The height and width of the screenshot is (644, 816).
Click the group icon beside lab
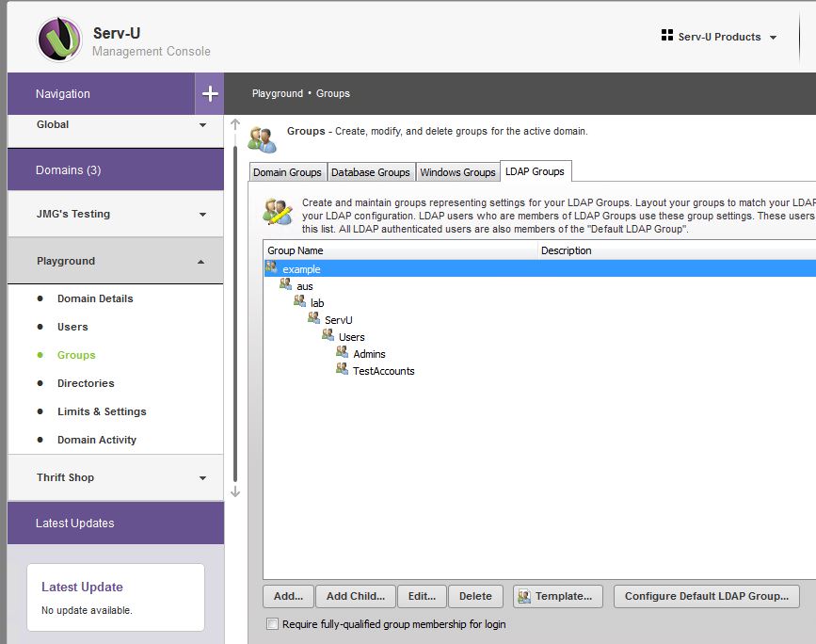(x=299, y=301)
